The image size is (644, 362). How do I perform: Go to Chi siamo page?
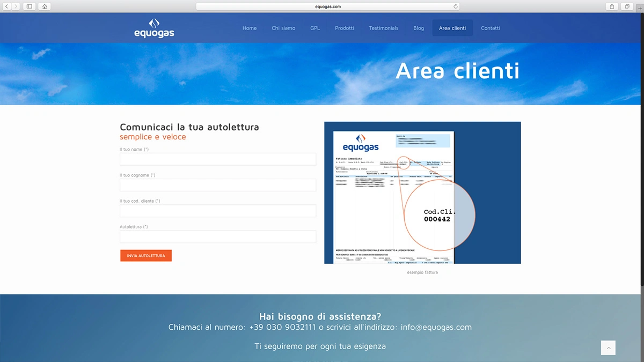click(x=283, y=28)
